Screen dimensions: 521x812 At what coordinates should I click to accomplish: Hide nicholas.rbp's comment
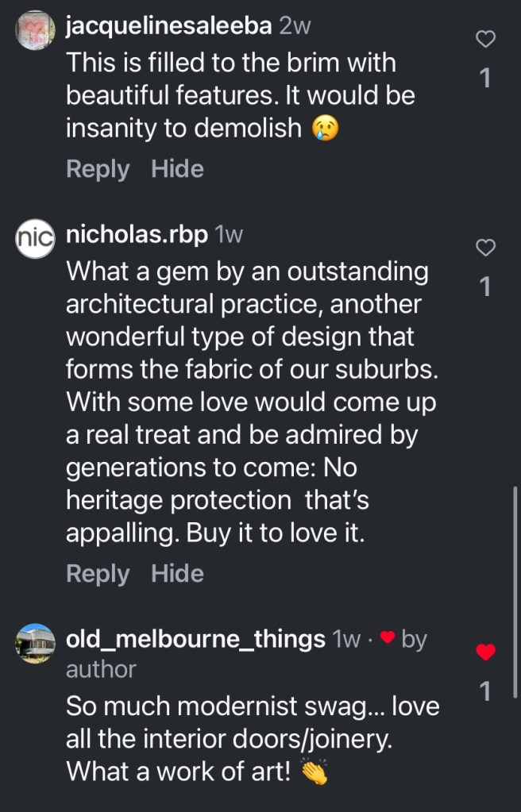point(177,574)
